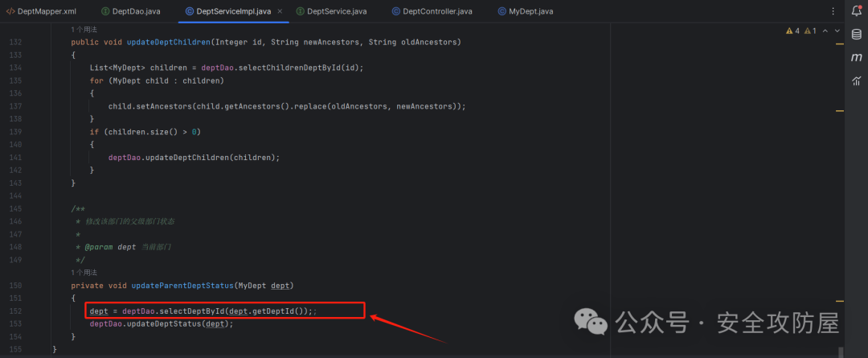Click gutter line number 152

tap(15, 311)
